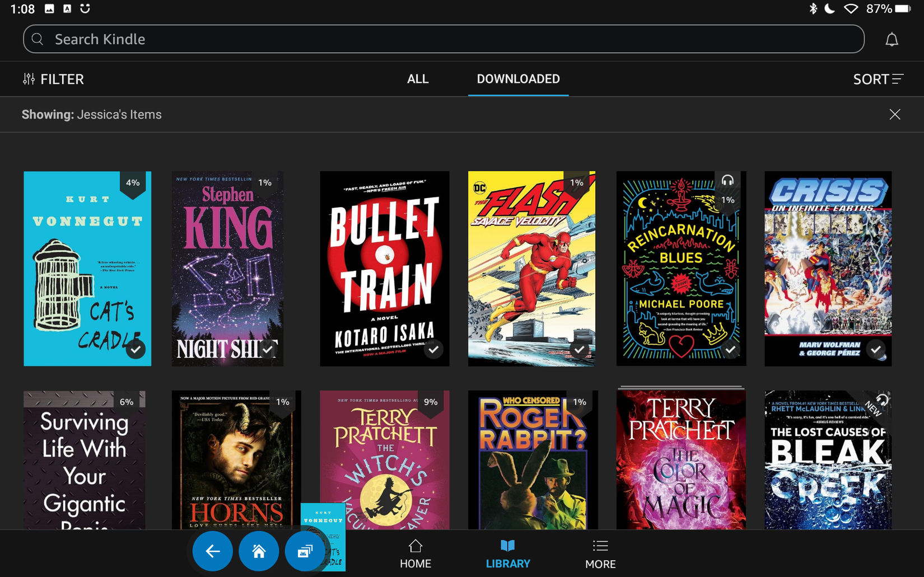Tap the downloaded checkmark on Night Shift
The height and width of the screenshot is (577, 924).
[268, 350]
